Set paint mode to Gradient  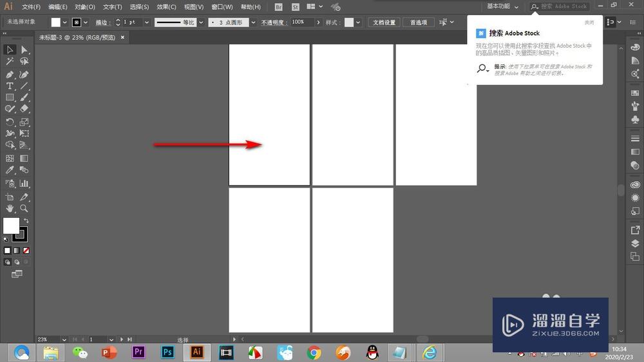coord(17,251)
